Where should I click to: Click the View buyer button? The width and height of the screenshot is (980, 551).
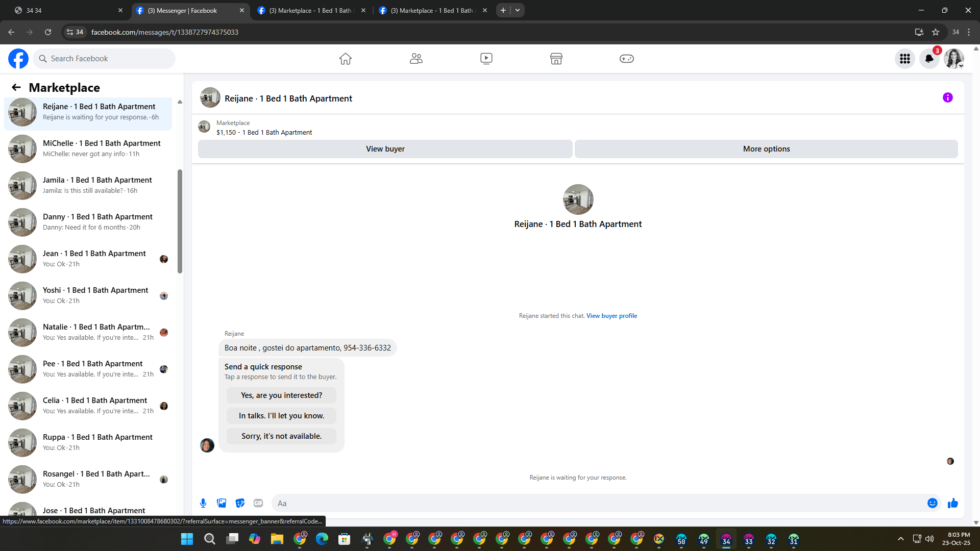(x=385, y=149)
